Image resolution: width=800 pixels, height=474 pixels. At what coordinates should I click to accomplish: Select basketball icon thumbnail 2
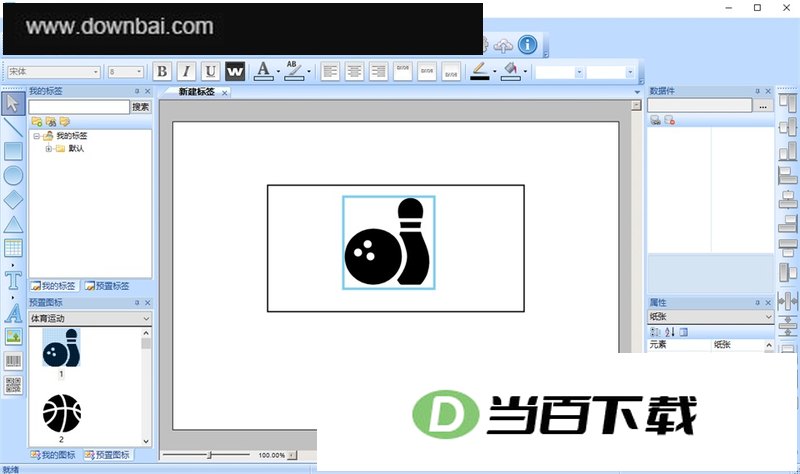[x=62, y=413]
